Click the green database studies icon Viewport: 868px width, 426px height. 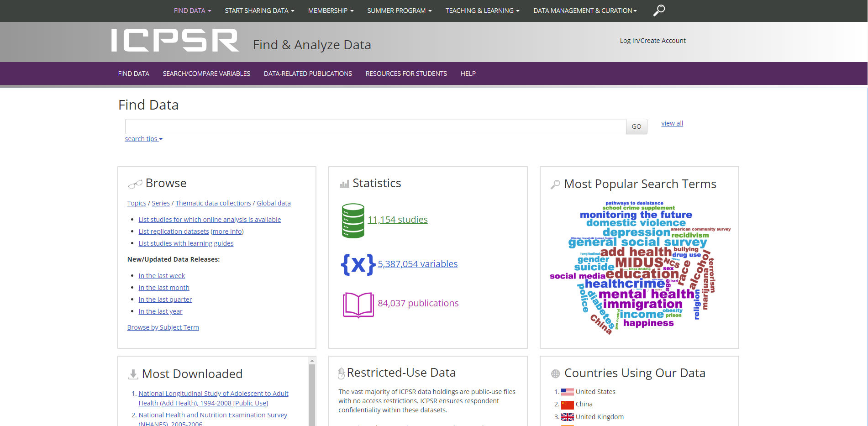point(353,221)
